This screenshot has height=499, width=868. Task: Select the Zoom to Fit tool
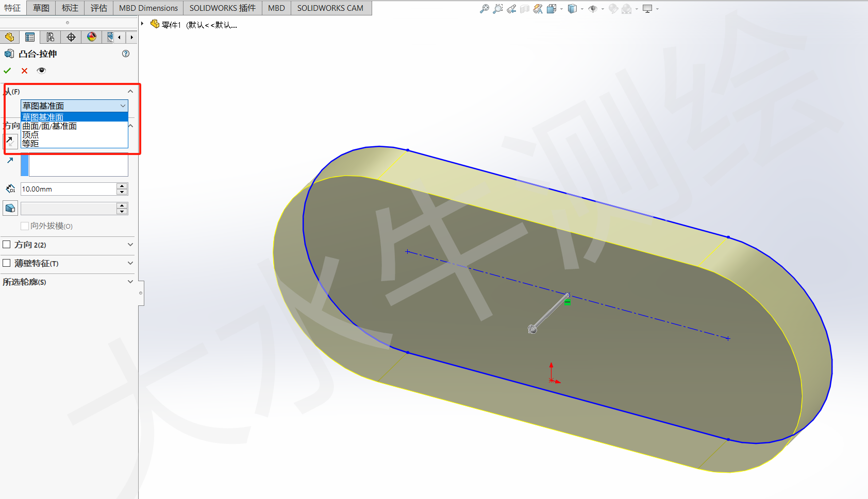[484, 9]
